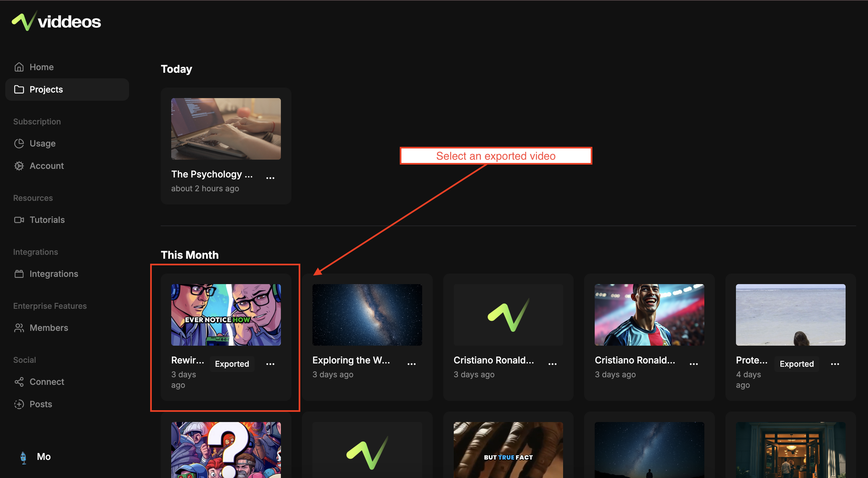Click the Tutorials camera icon
This screenshot has width=868, height=478.
(x=19, y=220)
